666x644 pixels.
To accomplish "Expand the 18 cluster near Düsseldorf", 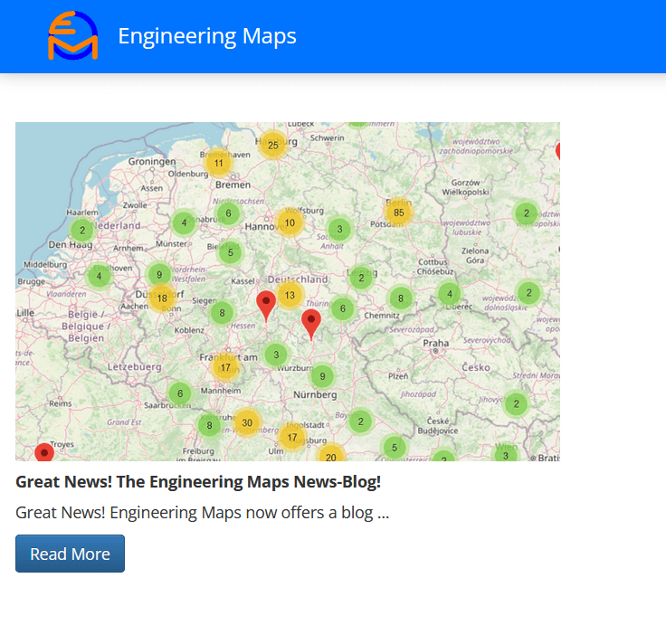I will click(162, 298).
